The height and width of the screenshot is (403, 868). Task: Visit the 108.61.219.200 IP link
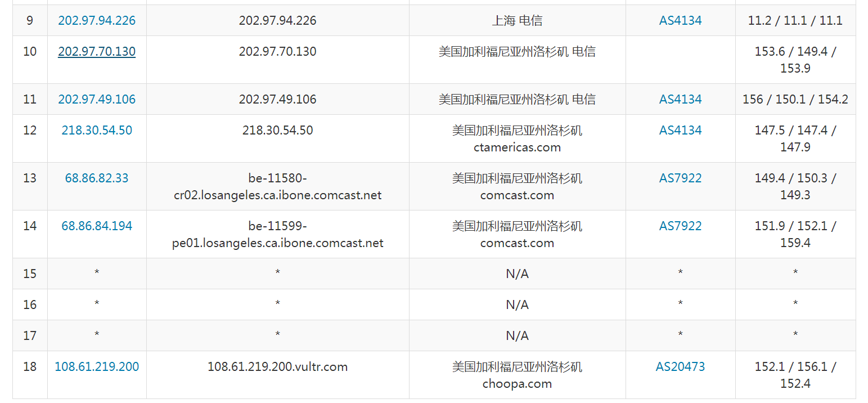(97, 367)
